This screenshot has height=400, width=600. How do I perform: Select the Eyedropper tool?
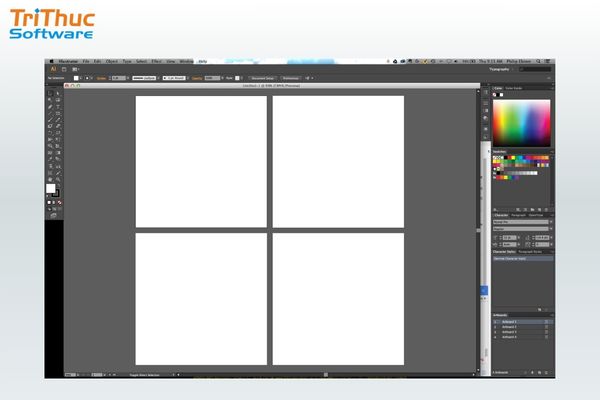click(x=50, y=159)
